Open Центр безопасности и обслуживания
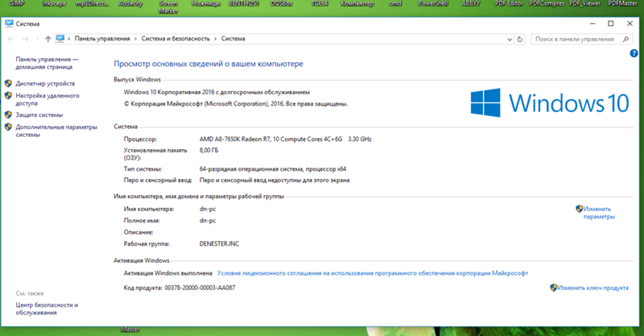 click(47, 309)
